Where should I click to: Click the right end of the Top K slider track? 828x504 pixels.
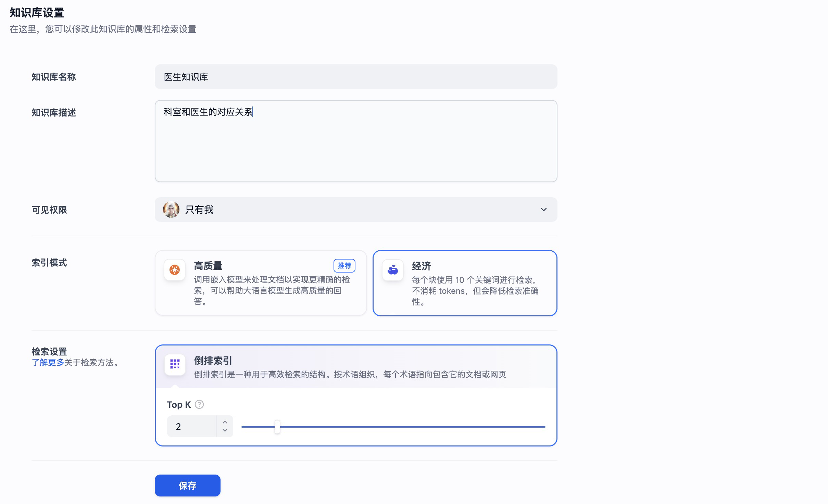(544, 427)
